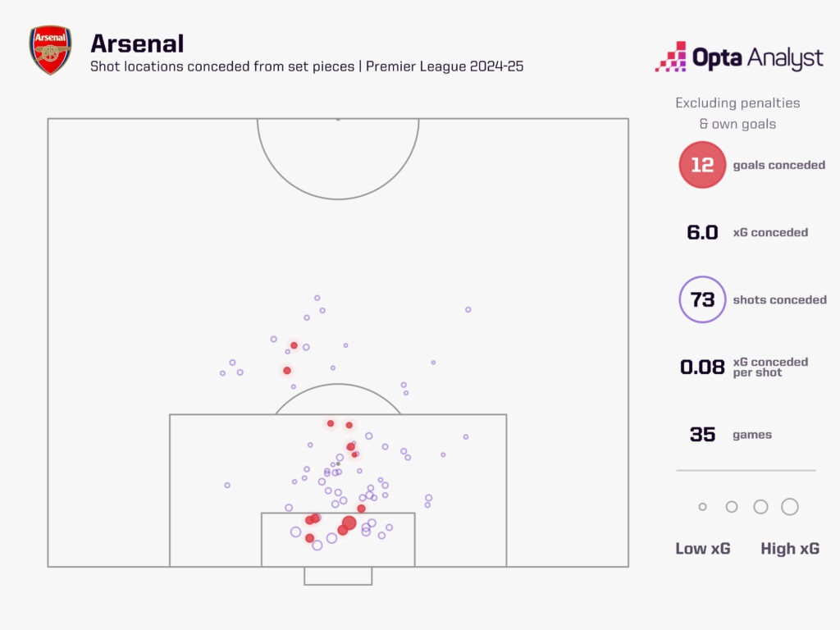840x630 pixels.
Task: Click the isolated shot marker far right of midfield
Action: click(x=468, y=309)
